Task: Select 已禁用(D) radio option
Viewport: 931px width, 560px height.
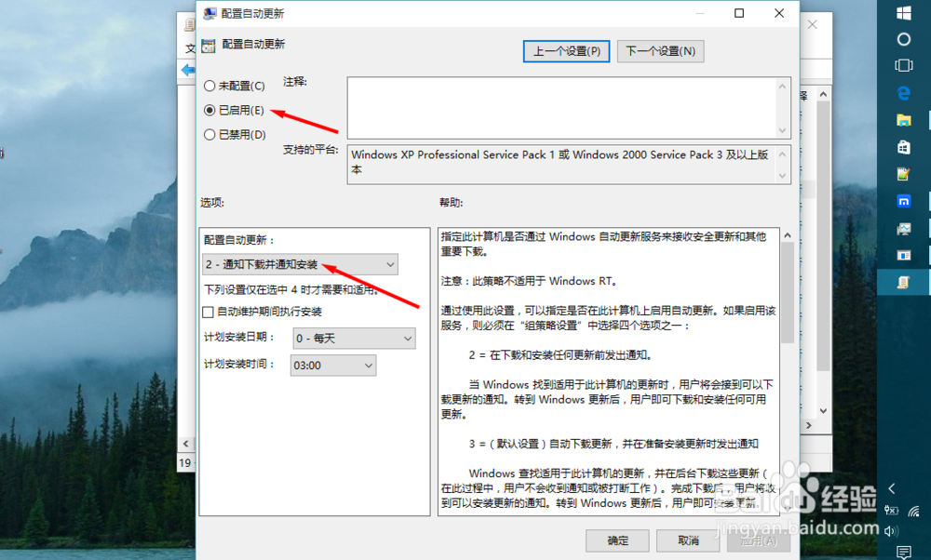Action: point(235,135)
